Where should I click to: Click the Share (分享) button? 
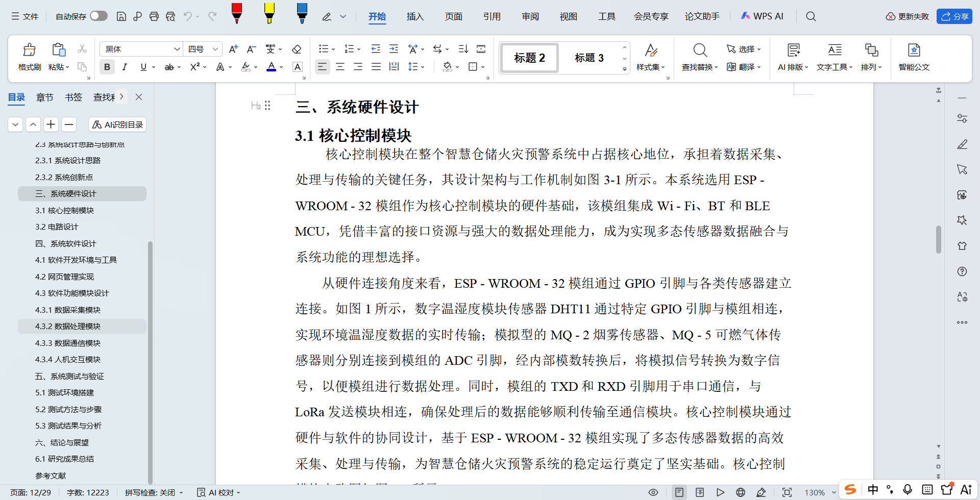click(954, 16)
